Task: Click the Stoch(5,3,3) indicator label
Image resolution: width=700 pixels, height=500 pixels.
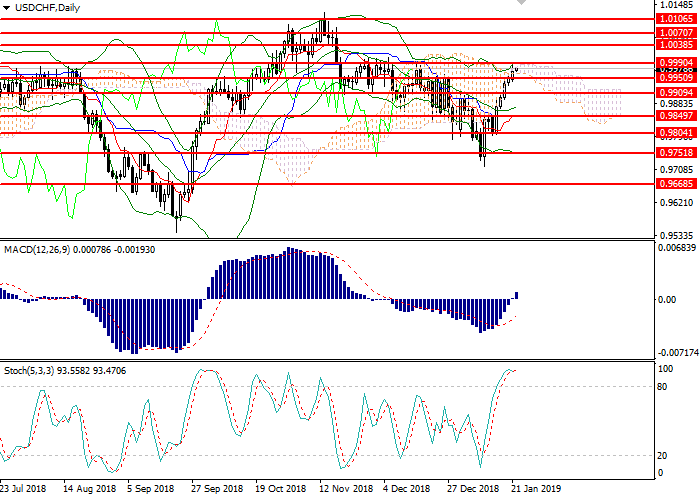Action: 33,371
